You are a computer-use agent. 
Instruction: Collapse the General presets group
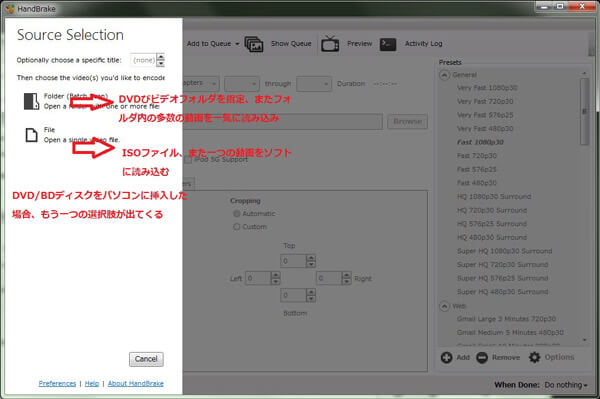click(444, 75)
